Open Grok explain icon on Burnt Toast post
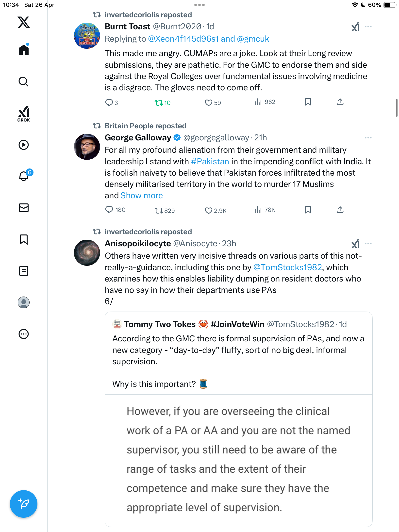Screen dimensions: 399x532 coord(355,27)
